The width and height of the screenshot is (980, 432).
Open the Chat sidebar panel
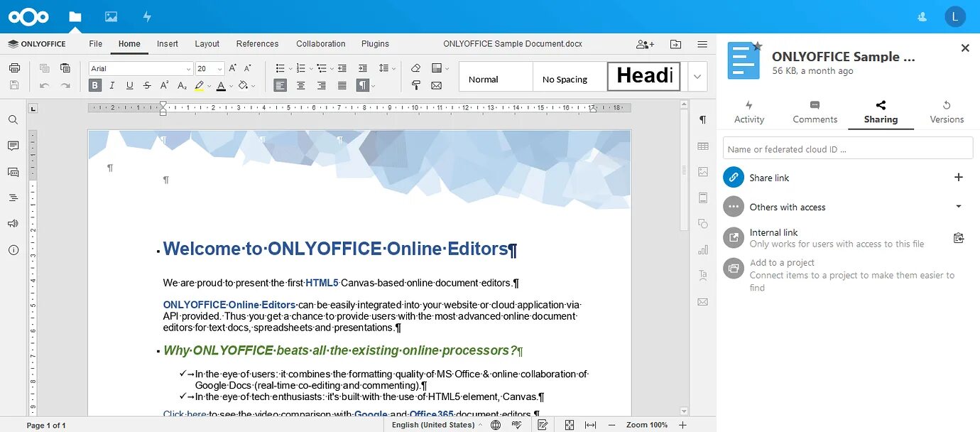[x=13, y=172]
